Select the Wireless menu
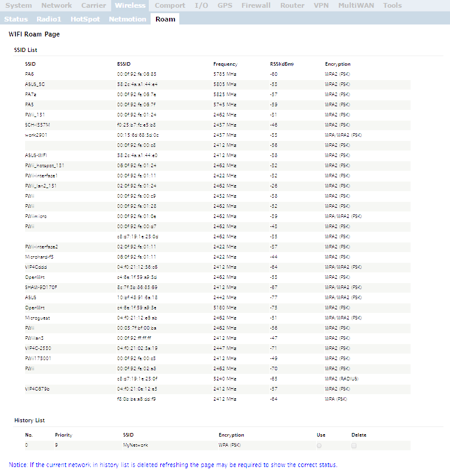The width and height of the screenshot is (450, 476). 130,5
